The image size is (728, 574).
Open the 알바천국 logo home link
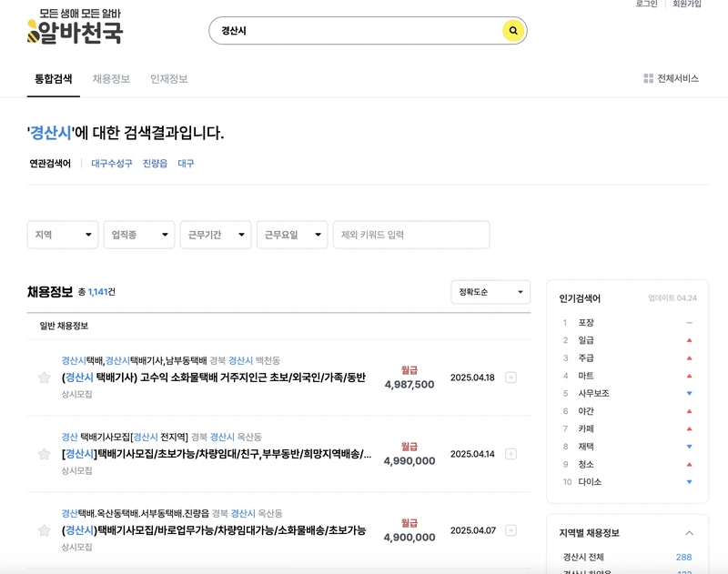point(75,26)
